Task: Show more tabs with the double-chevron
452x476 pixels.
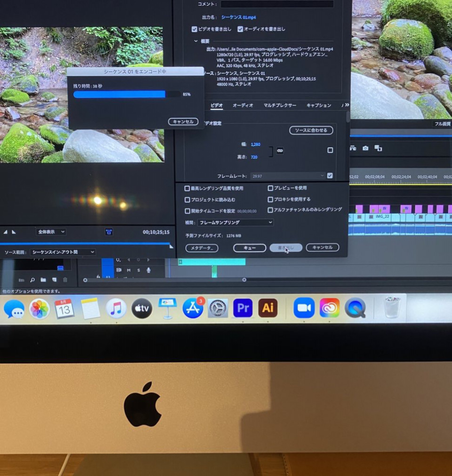Action: (347, 105)
